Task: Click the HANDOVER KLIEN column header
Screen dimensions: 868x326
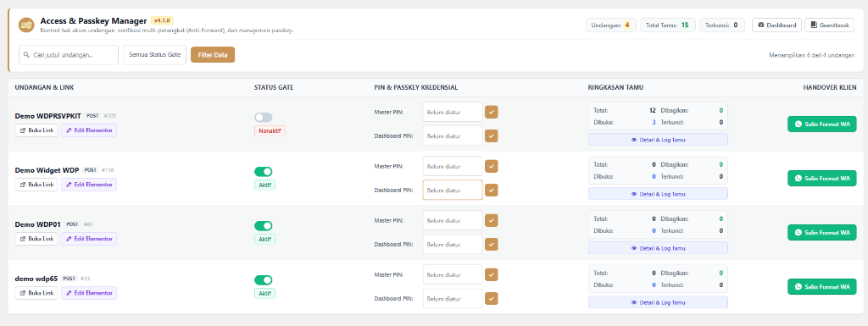Action: pyautogui.click(x=830, y=88)
